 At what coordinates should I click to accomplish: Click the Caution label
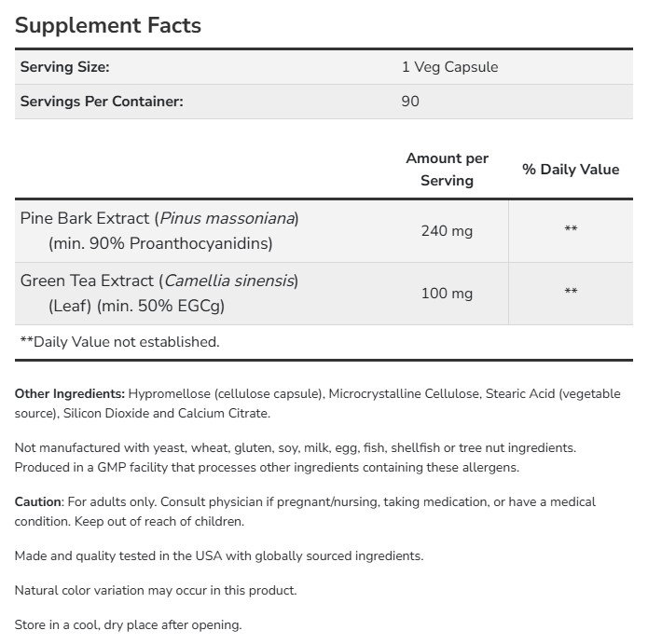click(x=38, y=501)
